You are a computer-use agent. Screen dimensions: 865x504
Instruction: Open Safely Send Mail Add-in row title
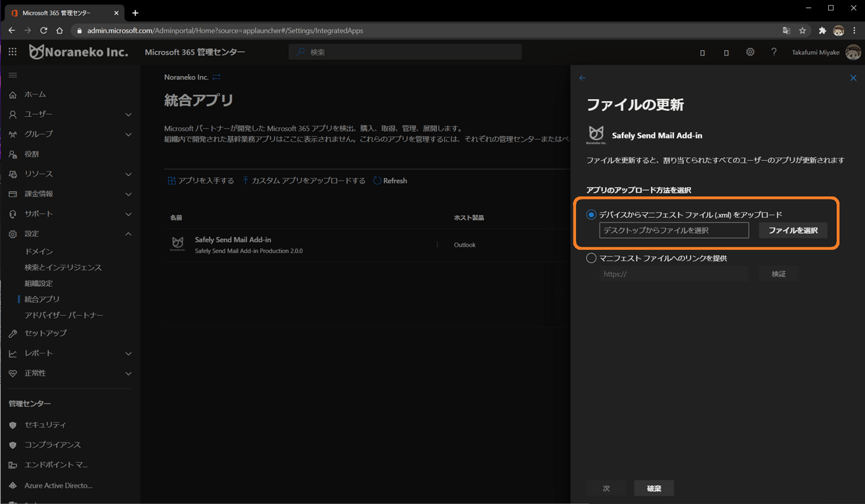point(233,240)
